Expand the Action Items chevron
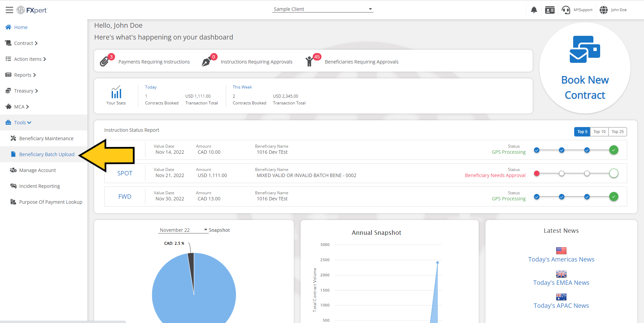This screenshot has width=644, height=323. click(x=45, y=59)
